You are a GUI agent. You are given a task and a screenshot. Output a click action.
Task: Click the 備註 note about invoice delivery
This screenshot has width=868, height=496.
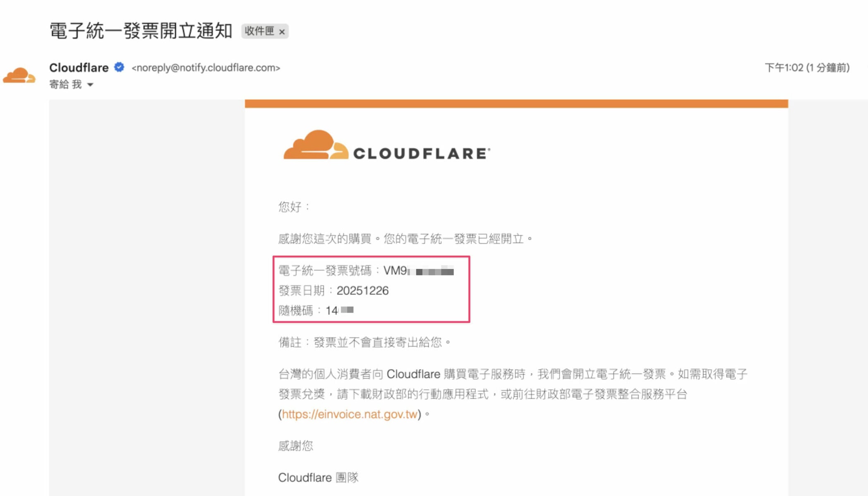[x=364, y=342]
